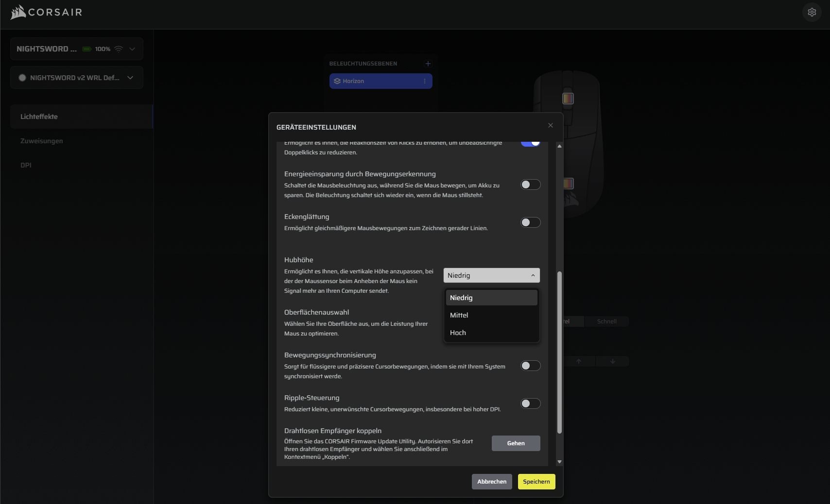Close the Geräteeinstellungen dialog
830x504 pixels.
point(550,125)
